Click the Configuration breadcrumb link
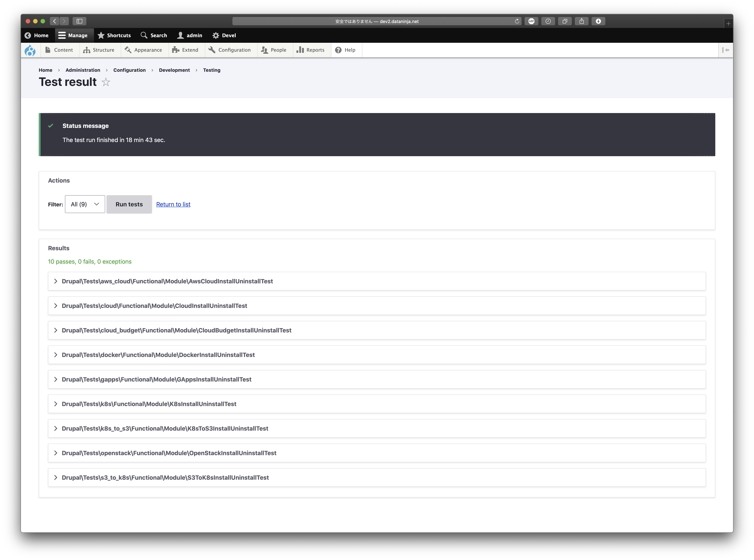 (129, 70)
